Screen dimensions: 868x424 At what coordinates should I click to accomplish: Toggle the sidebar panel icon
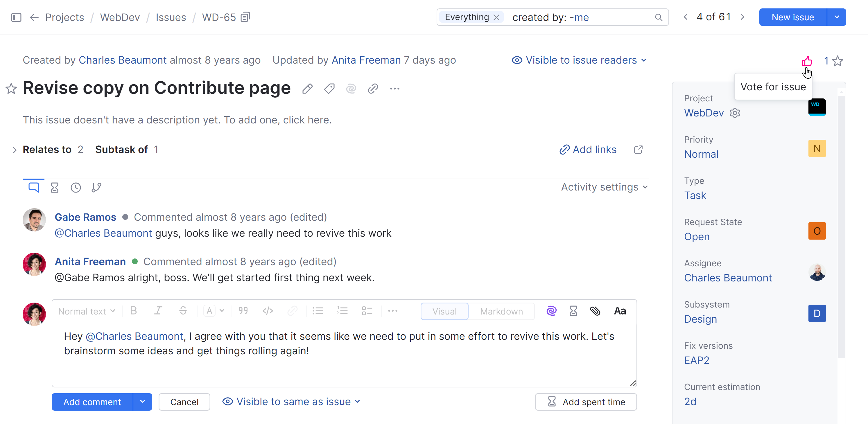click(16, 17)
